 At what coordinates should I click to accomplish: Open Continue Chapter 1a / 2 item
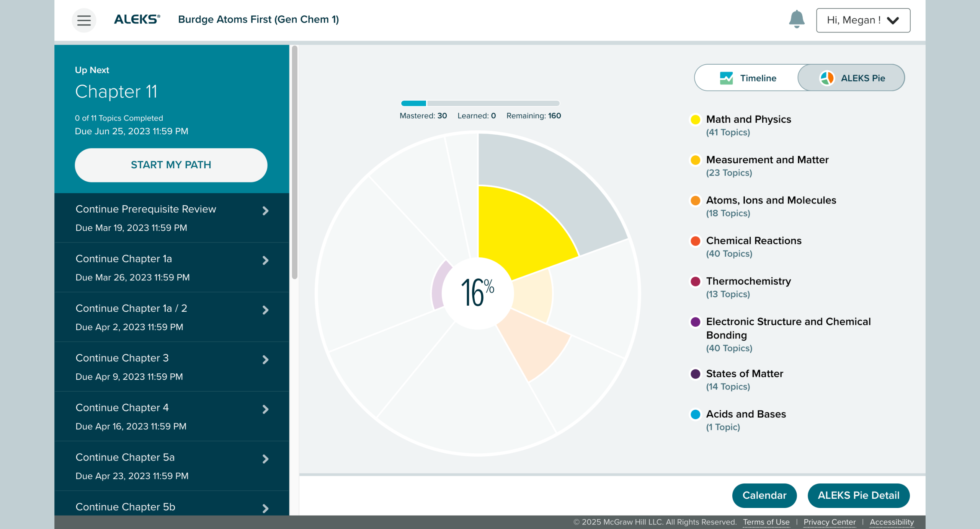pyautogui.click(x=165, y=317)
